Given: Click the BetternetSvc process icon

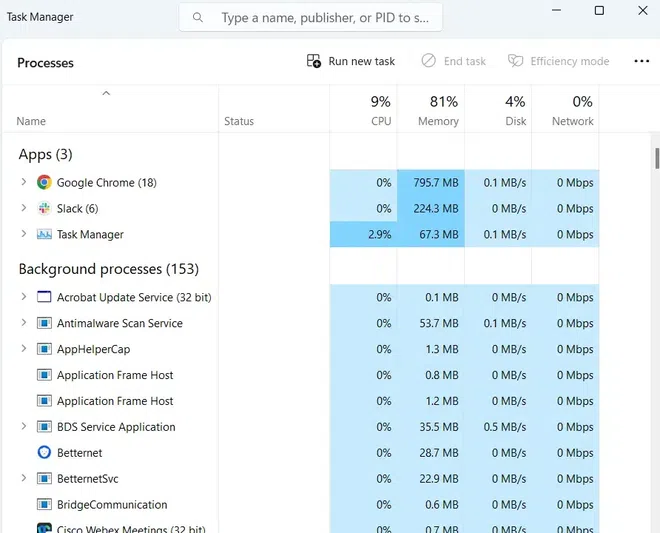Looking at the screenshot, I should coord(44,479).
